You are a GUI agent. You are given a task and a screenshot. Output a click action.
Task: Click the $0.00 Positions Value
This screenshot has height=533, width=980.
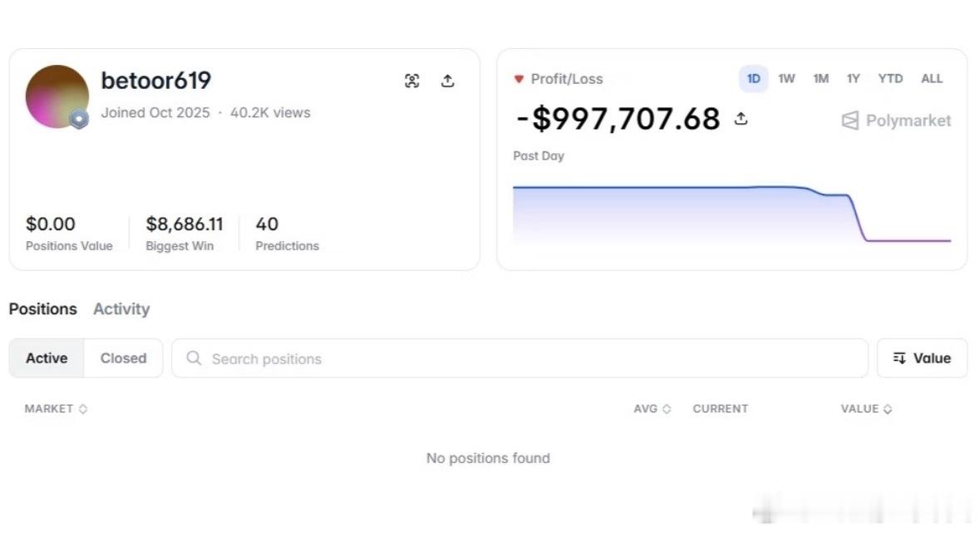[x=50, y=224]
